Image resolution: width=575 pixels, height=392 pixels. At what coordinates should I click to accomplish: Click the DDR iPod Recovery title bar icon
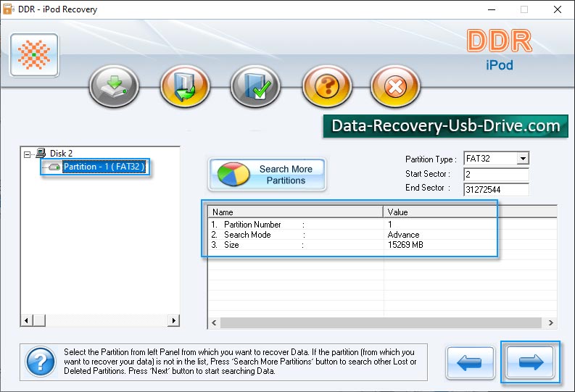tap(8, 9)
